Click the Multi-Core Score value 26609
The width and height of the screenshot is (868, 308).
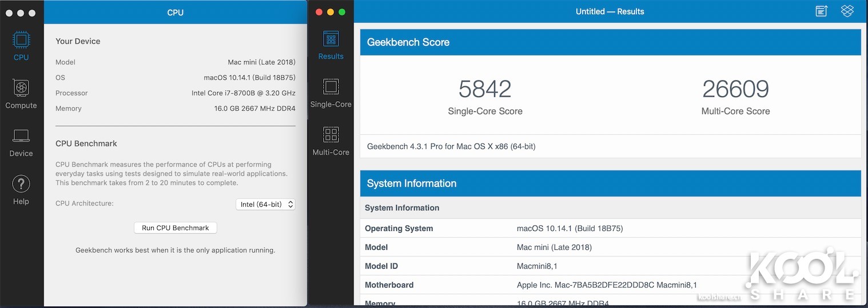tap(735, 89)
